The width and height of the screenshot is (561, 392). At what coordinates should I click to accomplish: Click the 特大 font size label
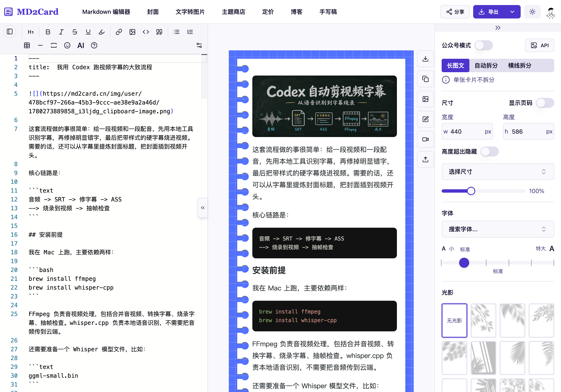point(540,248)
